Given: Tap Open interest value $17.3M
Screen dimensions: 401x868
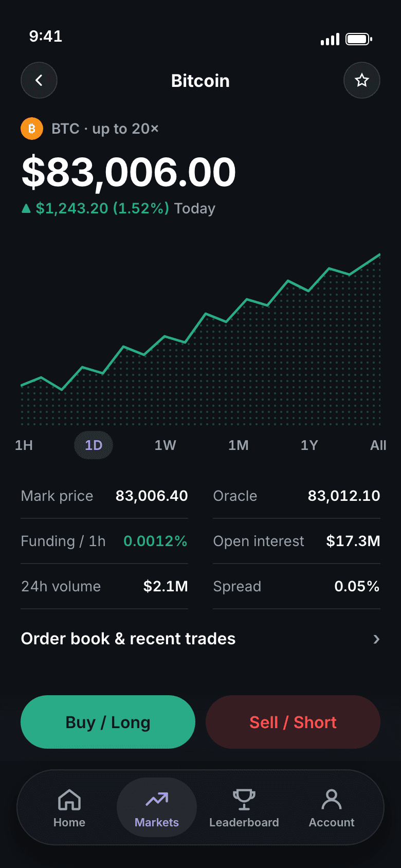Looking at the screenshot, I should coord(353,541).
